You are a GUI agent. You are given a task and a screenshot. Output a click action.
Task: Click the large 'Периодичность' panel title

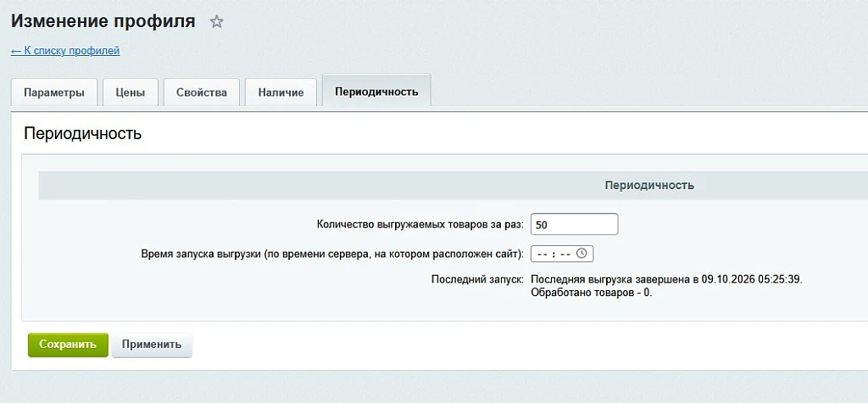(x=83, y=133)
